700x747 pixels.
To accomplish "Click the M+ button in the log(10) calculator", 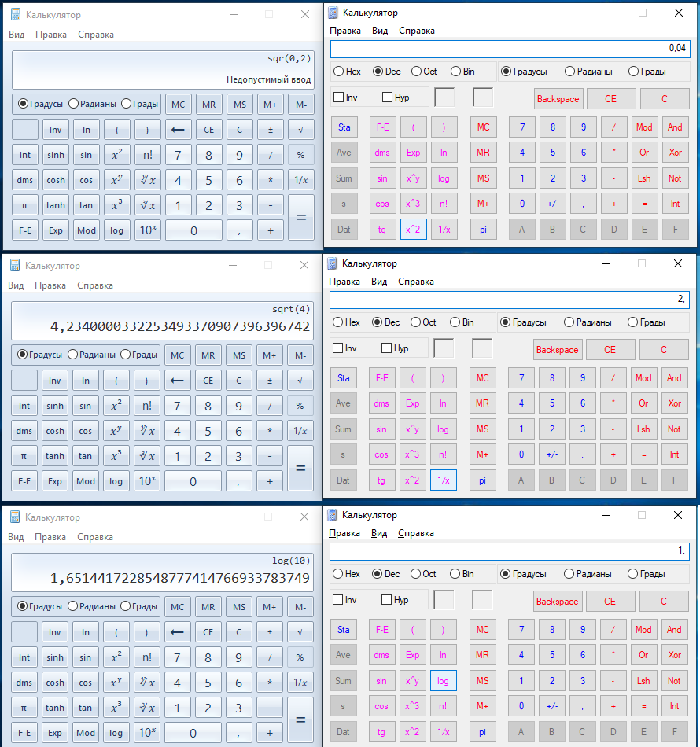I will (270, 606).
